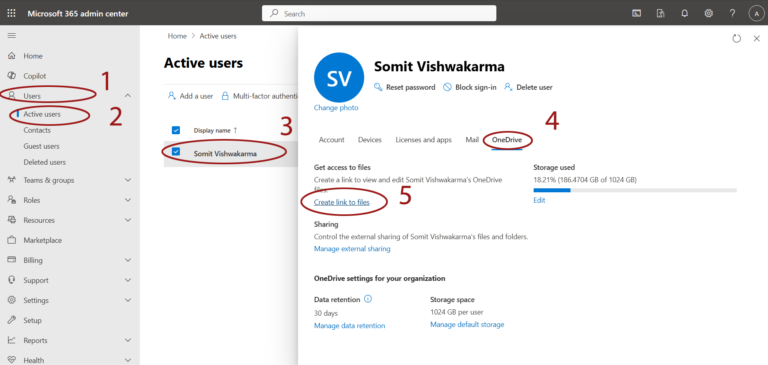Click the Reports chart icon
Viewport: 768px width, 365px height.
point(12,340)
